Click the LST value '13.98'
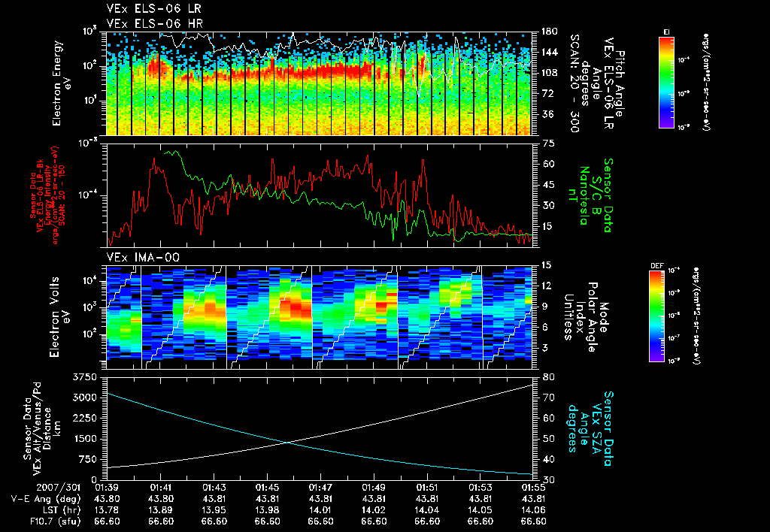The width and height of the screenshot is (770, 532). (x=267, y=510)
